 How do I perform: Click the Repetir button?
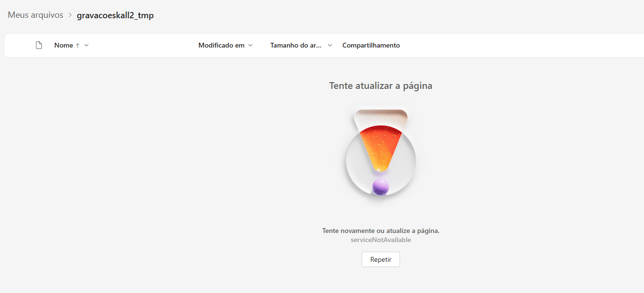pos(381,259)
